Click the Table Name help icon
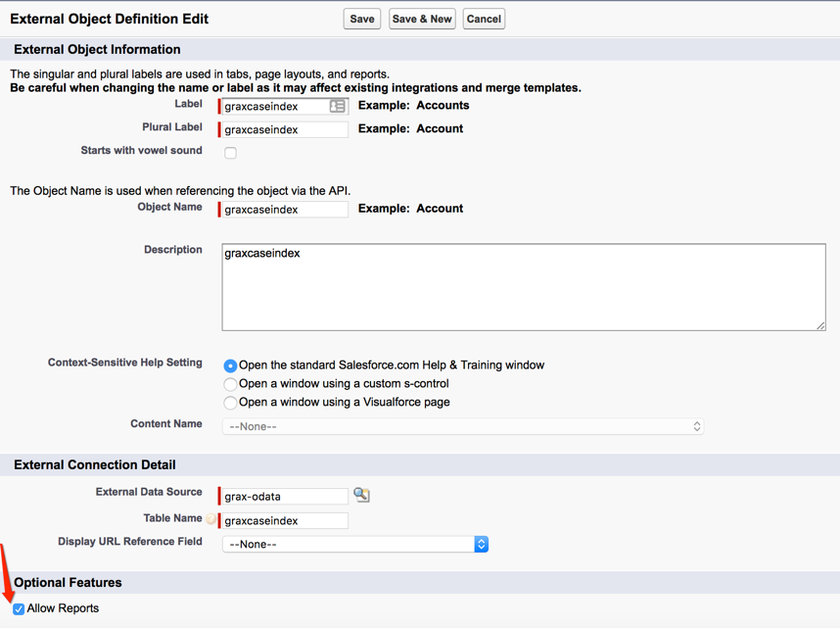 [211, 518]
